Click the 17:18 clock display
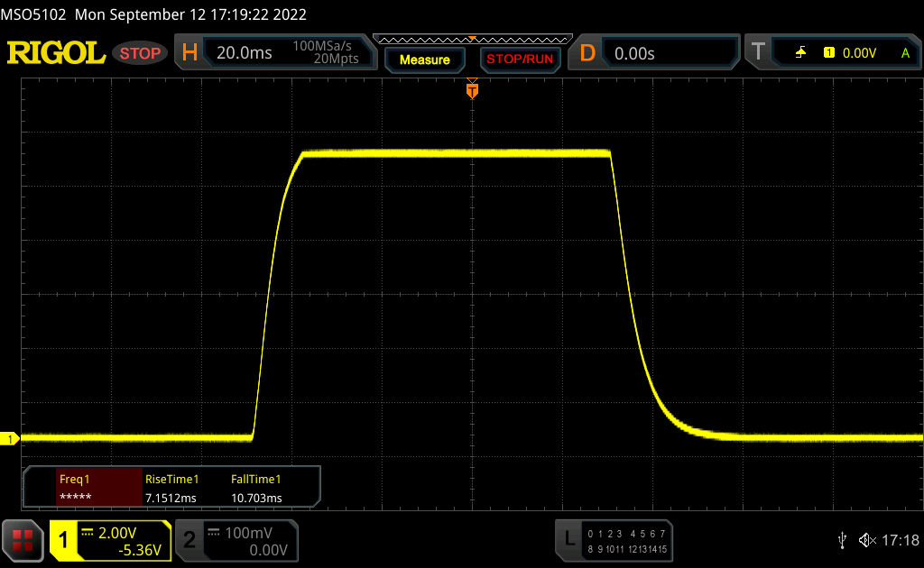This screenshot has height=568, width=924. click(x=901, y=540)
